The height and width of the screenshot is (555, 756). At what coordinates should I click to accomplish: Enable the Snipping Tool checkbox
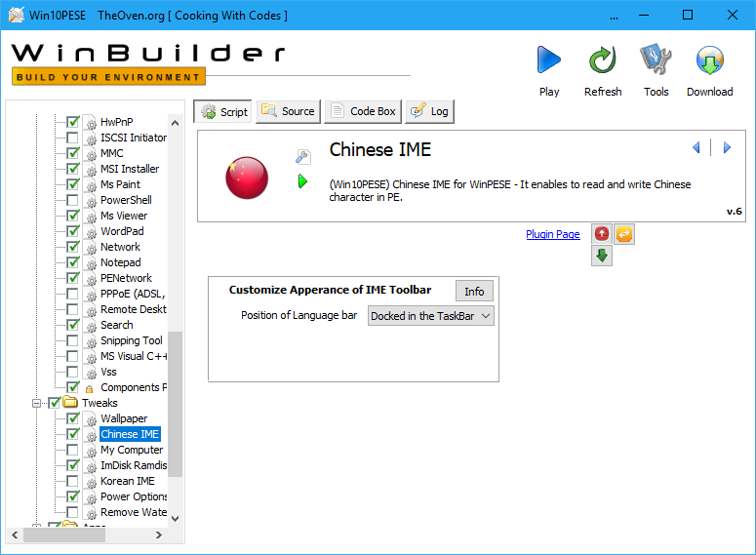coord(72,341)
